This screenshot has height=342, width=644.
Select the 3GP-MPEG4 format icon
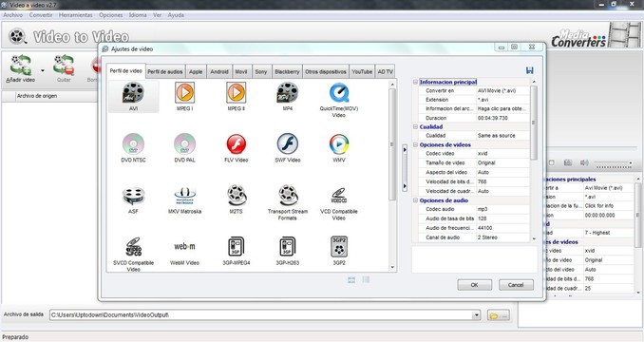pyautogui.click(x=237, y=246)
